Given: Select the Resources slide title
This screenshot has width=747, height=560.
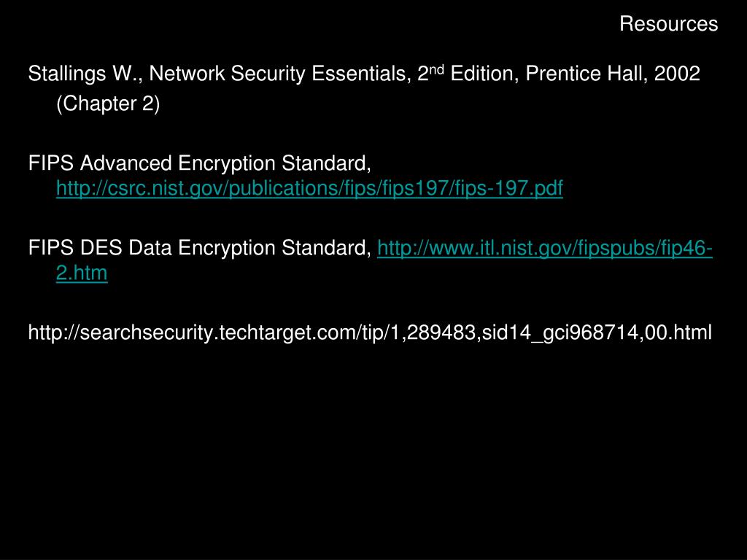Looking at the screenshot, I should pos(668,24).
